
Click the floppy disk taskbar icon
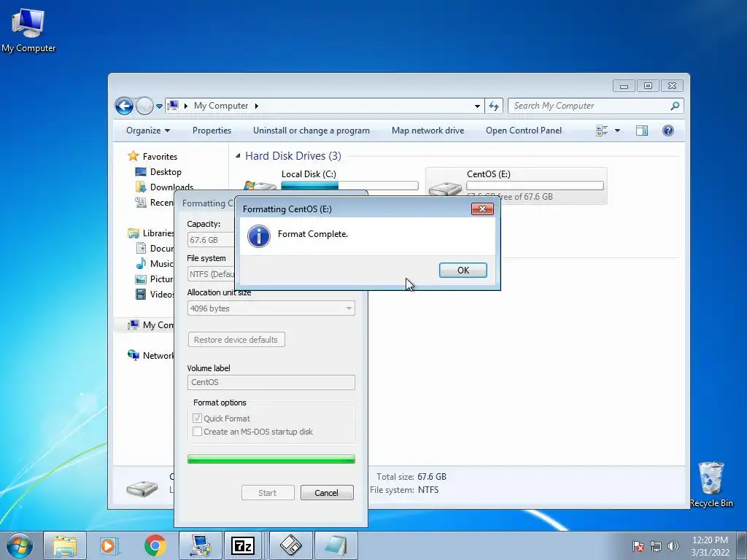tap(290, 545)
